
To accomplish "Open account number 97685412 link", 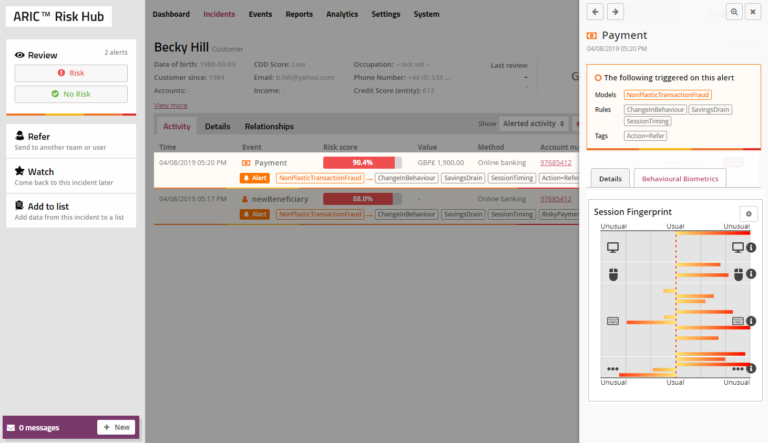I will click(x=555, y=162).
